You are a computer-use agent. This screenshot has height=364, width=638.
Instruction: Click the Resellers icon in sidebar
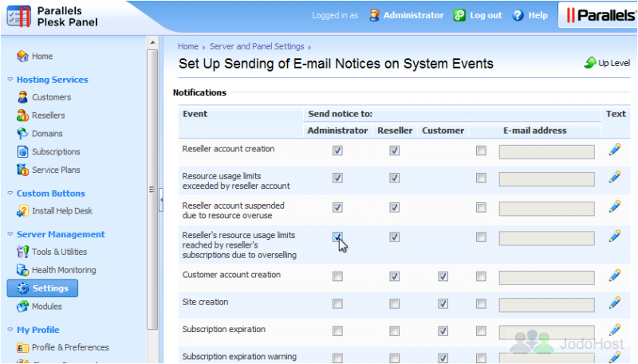23,115
